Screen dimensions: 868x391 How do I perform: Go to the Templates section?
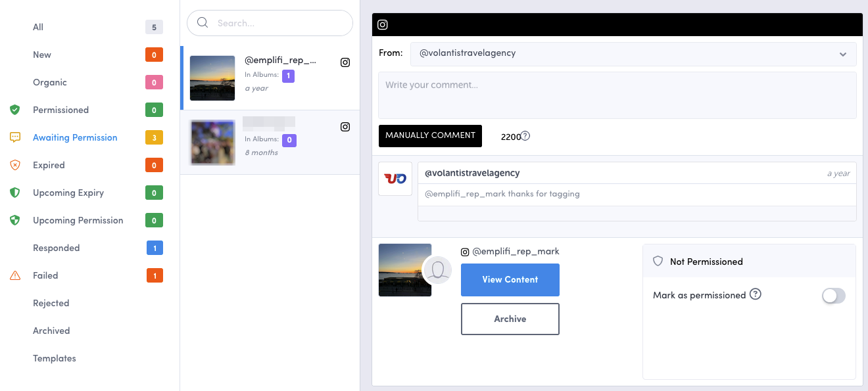click(x=55, y=359)
